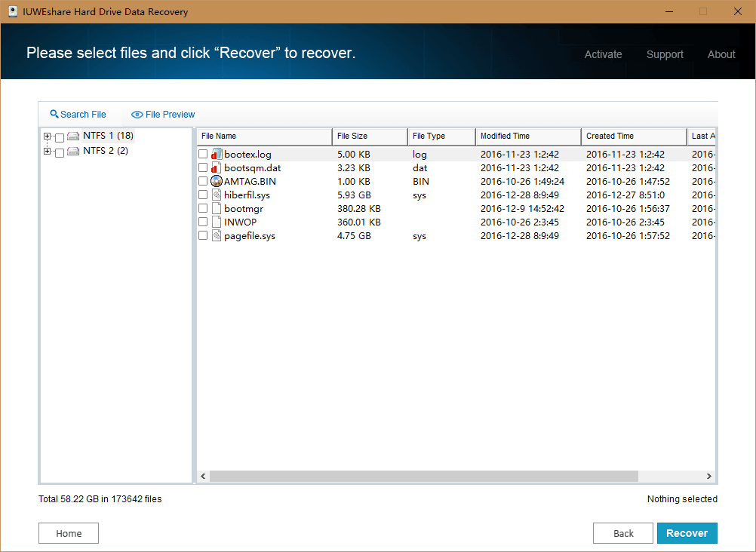Minimize the IUWEshare window

click(668, 11)
